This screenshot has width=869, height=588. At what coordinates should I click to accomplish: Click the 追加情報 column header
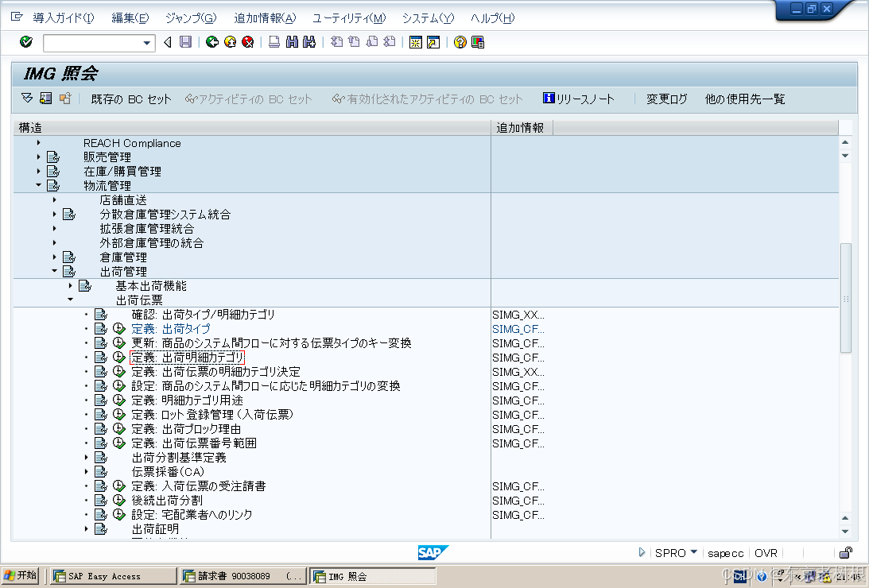coord(522,128)
